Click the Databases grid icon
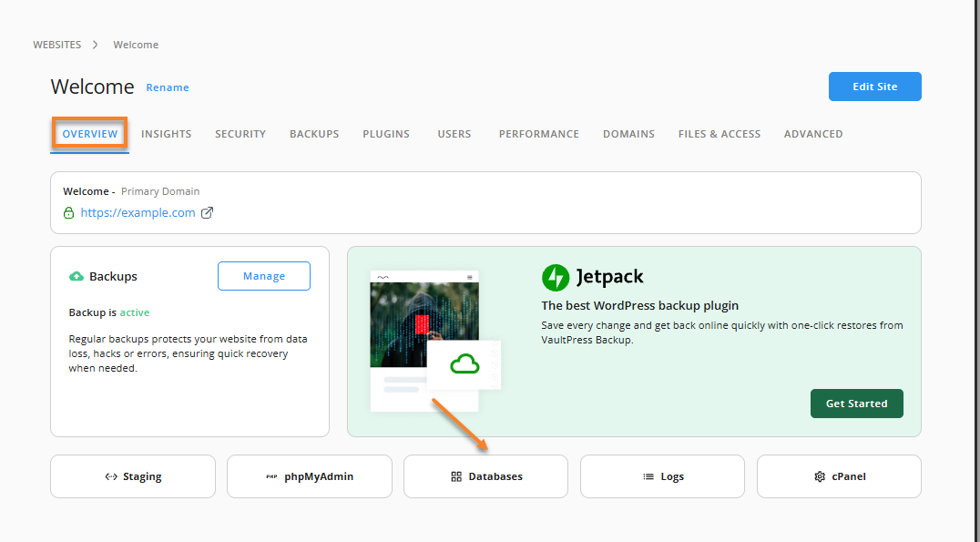The image size is (980, 542). click(x=456, y=476)
